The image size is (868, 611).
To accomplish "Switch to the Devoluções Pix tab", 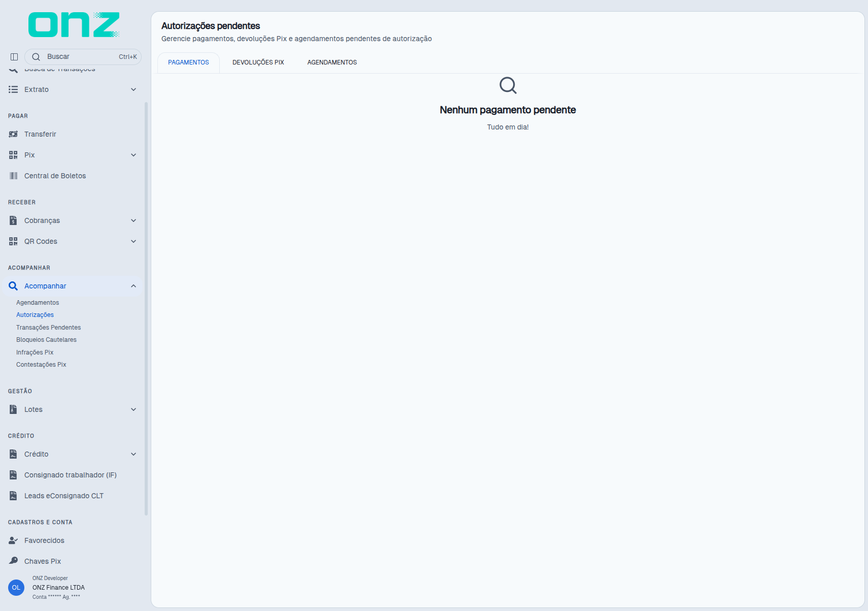I will 258,62.
